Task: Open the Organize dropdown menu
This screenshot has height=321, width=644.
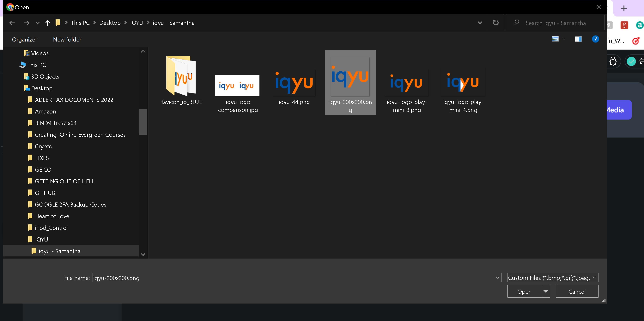Action: 25,39
